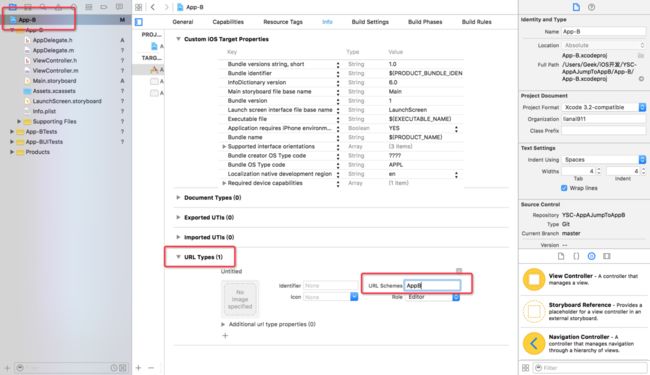650x375 pixels.
Task: Expand Additional url type properties (0)
Action: coord(223,324)
